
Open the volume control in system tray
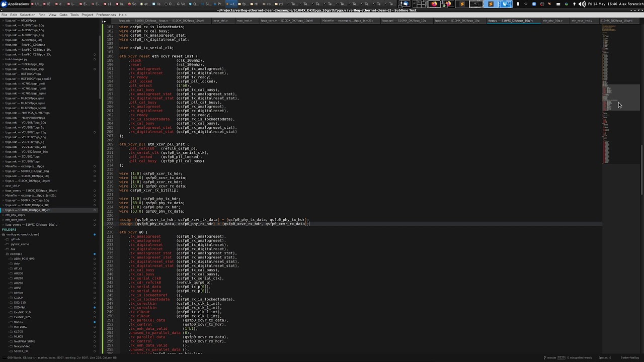582,4
